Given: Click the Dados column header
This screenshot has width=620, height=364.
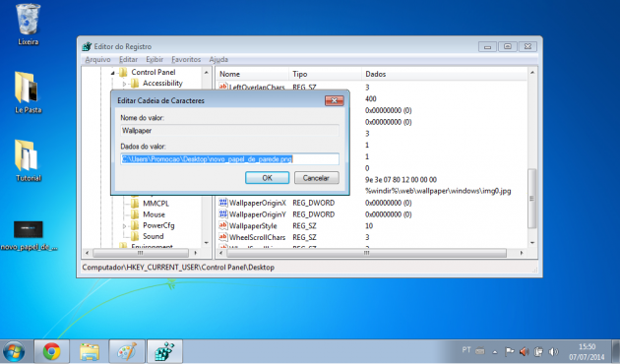Looking at the screenshot, I should pos(445,74).
